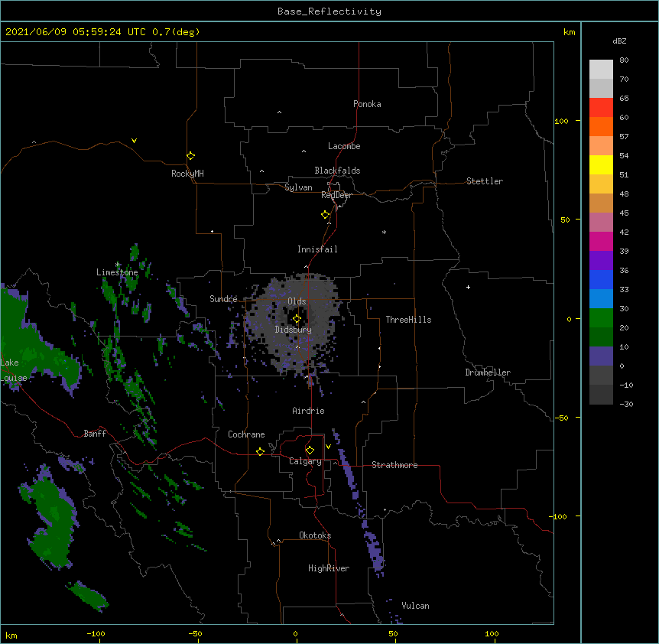
Task: Click the Olds city label
Action: [x=297, y=301]
